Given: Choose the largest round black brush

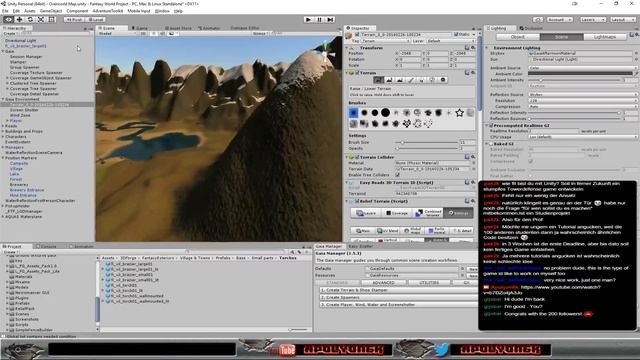Looking at the screenshot, I should [x=385, y=113].
